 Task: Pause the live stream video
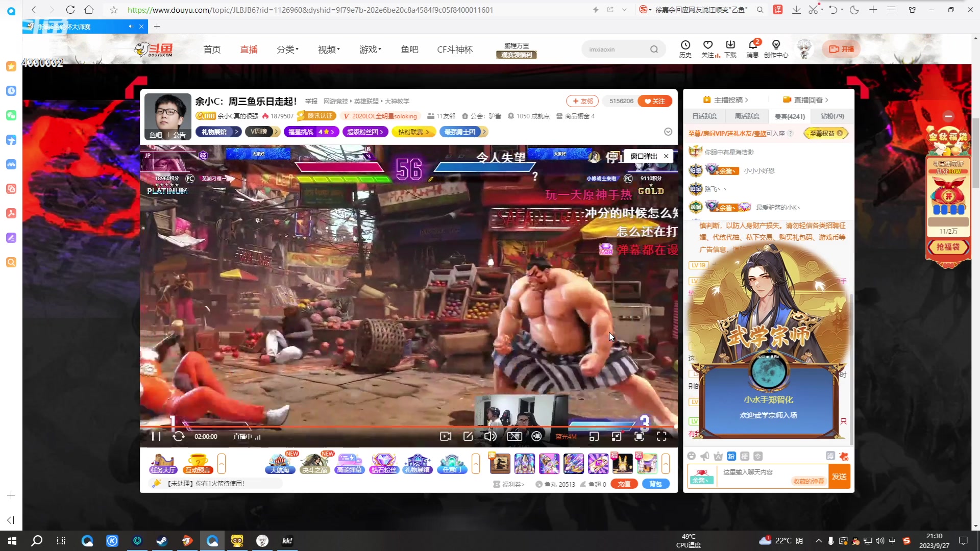click(x=156, y=436)
